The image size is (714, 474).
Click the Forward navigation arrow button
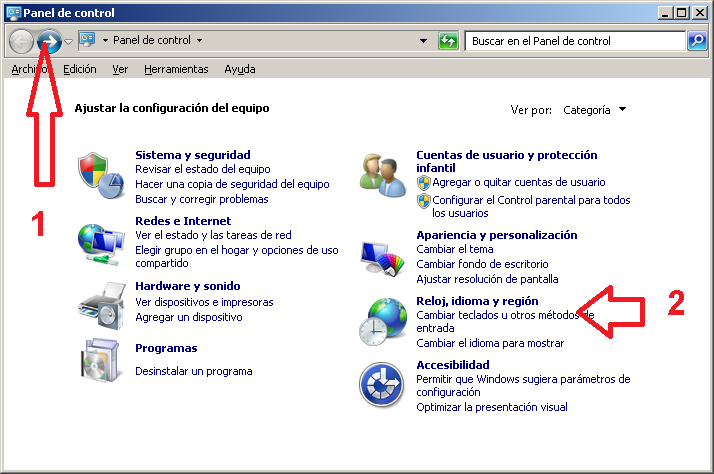pyautogui.click(x=49, y=41)
